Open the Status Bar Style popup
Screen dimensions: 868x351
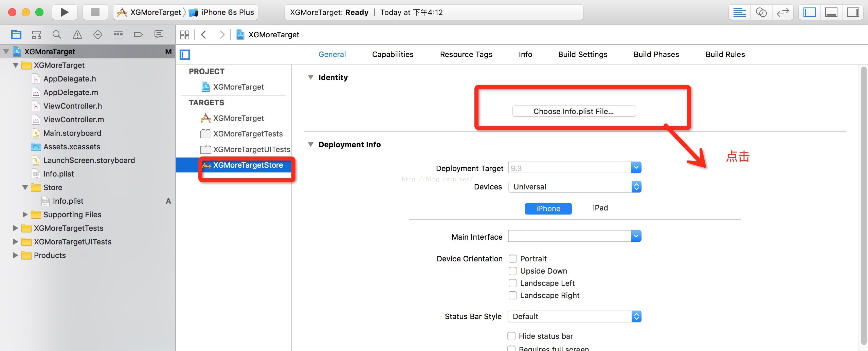[x=575, y=316]
